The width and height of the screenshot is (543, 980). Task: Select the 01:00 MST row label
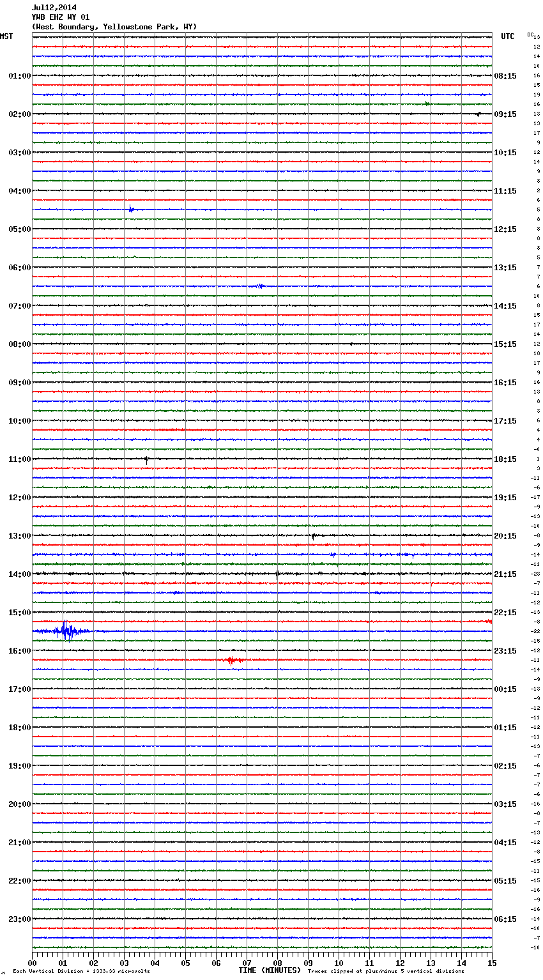coord(20,76)
